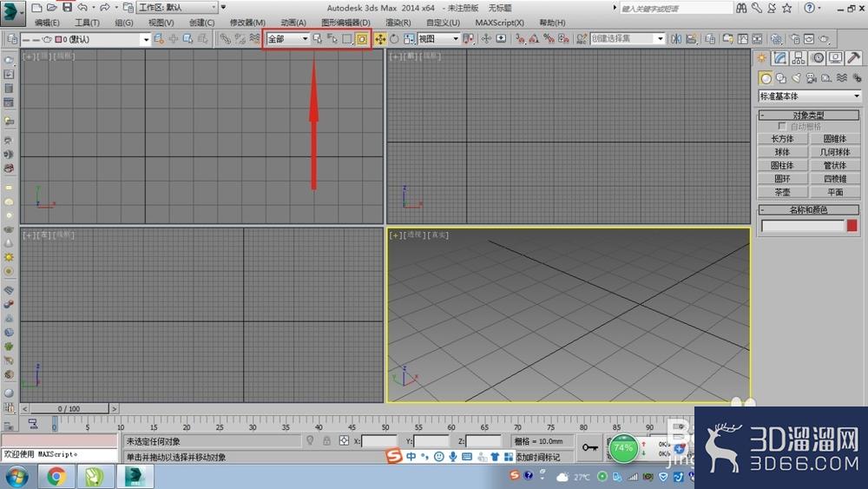Open the Motion panel tab

[818, 57]
